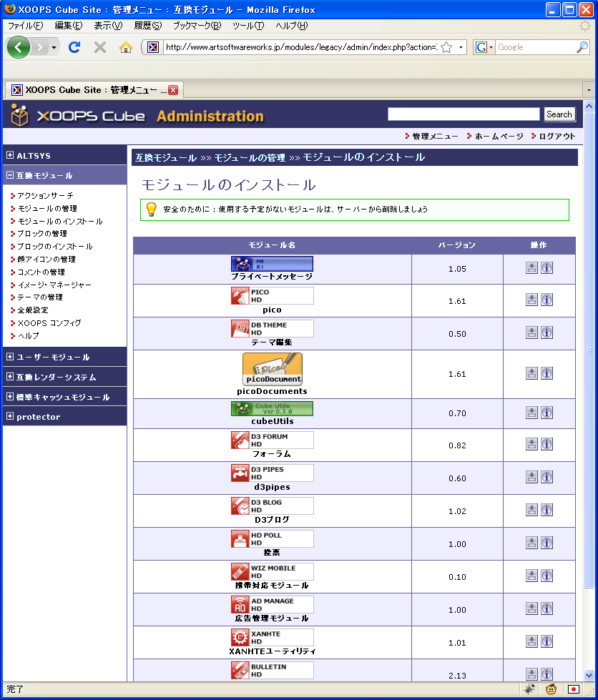The width and height of the screenshot is (598, 700).
Task: Click the Search button in header
Action: coord(559,114)
